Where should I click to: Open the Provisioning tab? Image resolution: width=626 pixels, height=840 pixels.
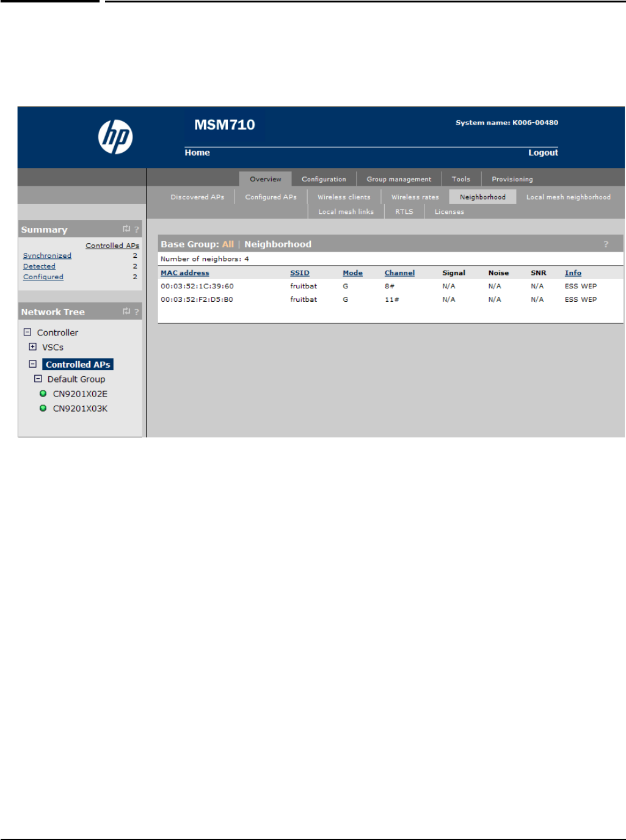point(512,179)
